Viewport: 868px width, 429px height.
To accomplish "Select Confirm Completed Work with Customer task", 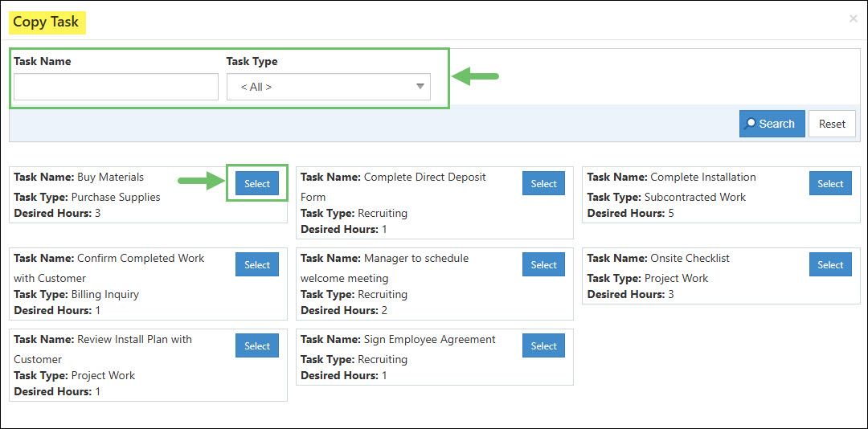I will tap(257, 264).
